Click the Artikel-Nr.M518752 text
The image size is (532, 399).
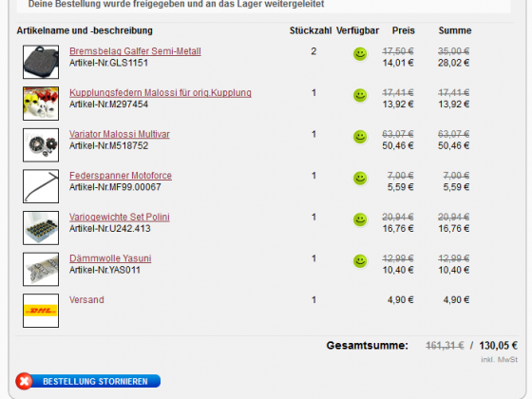tap(108, 145)
